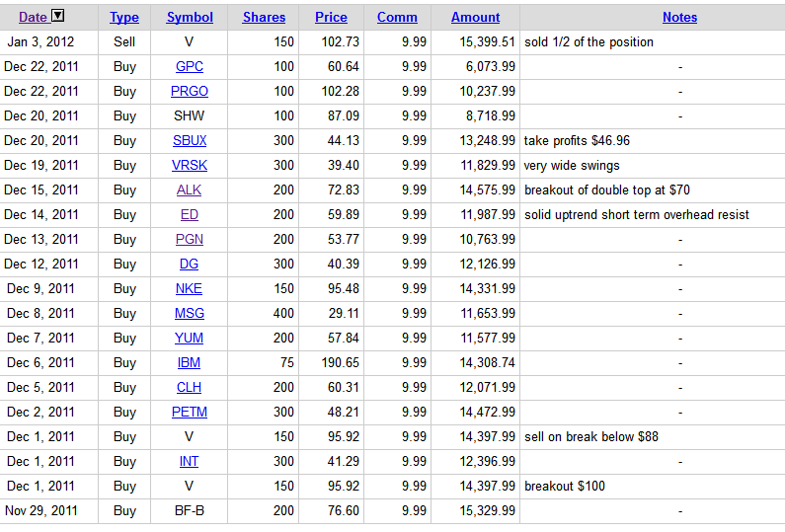The height and width of the screenshot is (532, 785).
Task: Open the VRSK symbol link
Action: pyautogui.click(x=190, y=165)
